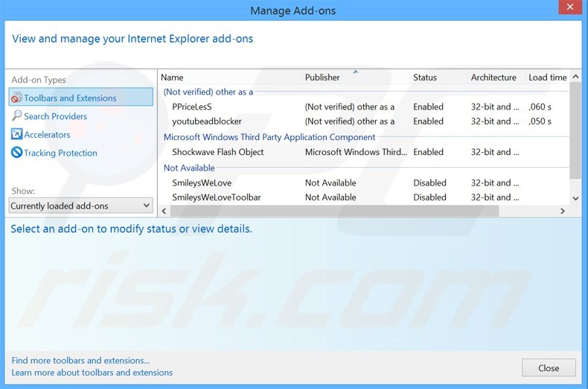The image size is (588, 389).
Task: Click the Accelerators arrow icon
Action: pos(16,134)
